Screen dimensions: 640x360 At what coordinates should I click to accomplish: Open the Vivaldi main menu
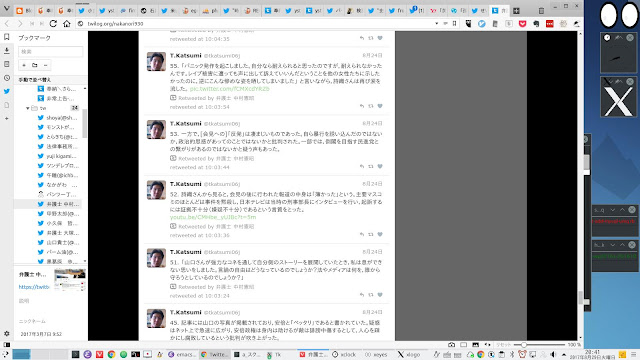pos(7,8)
